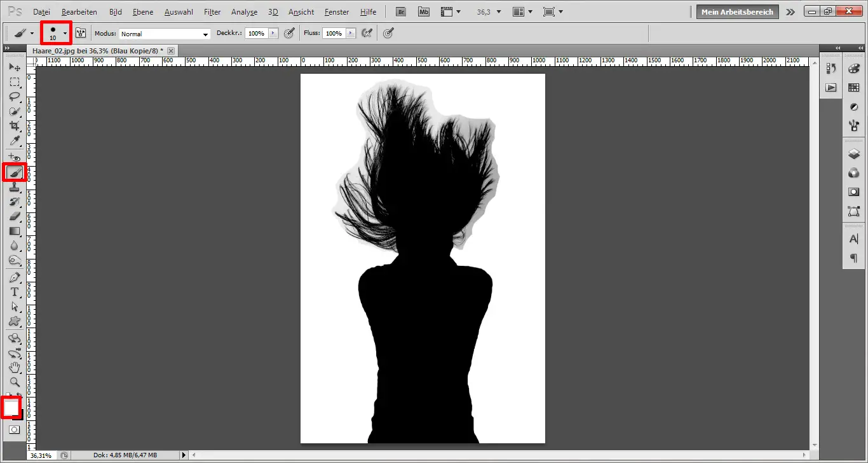
Task: Click the Mein Arbeitsbereich button
Action: point(737,11)
